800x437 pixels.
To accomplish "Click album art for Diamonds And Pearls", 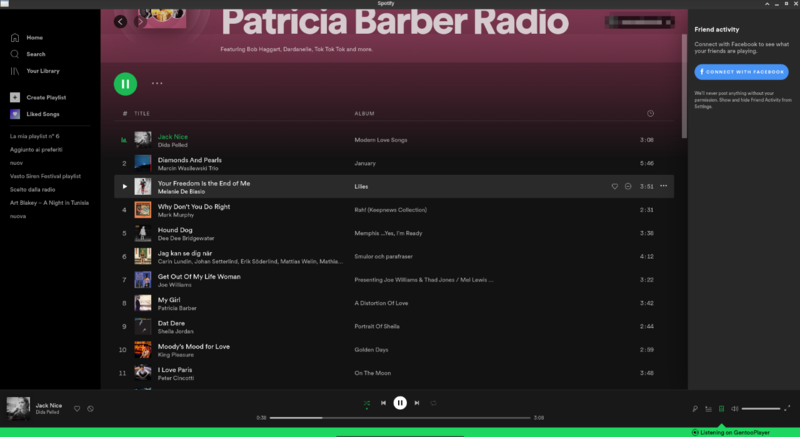I will 143,162.
